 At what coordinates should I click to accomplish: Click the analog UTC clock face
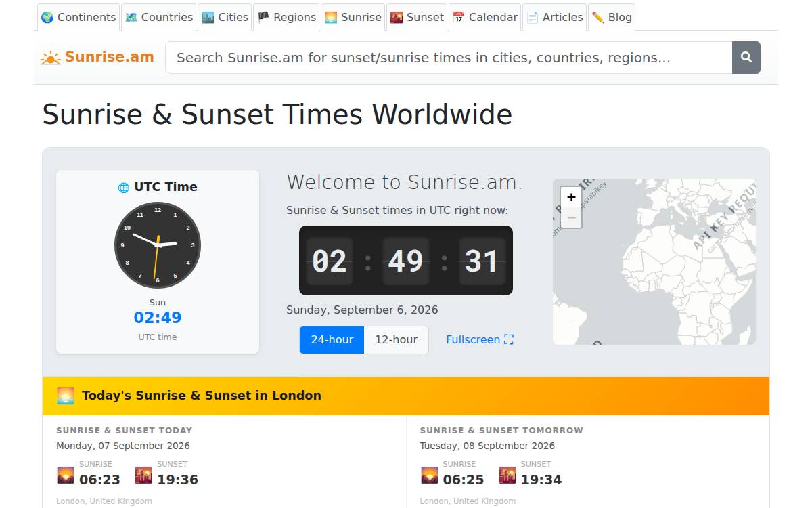pyautogui.click(x=158, y=245)
